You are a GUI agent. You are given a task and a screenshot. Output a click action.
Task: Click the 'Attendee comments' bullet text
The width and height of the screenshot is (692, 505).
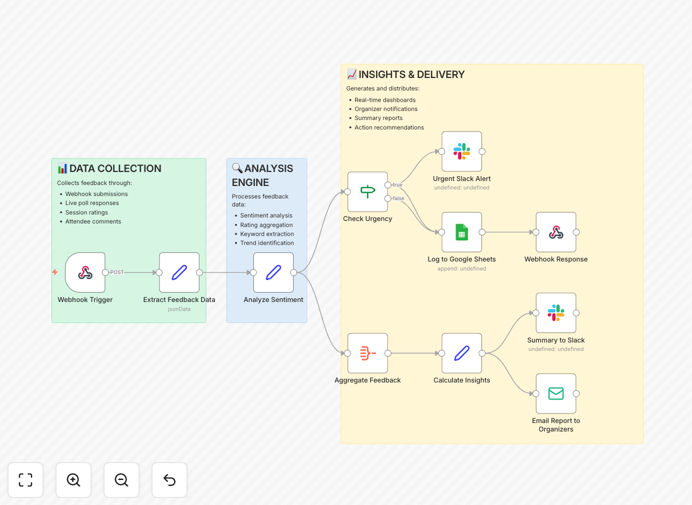pos(93,222)
